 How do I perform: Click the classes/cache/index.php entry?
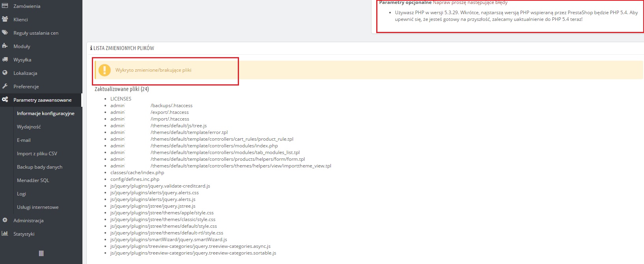pyautogui.click(x=137, y=173)
